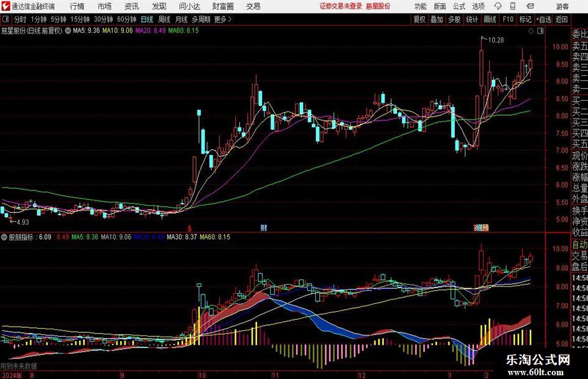This screenshot has width=588, height=379.
Task: Click the 统计 button
Action: point(472,19)
